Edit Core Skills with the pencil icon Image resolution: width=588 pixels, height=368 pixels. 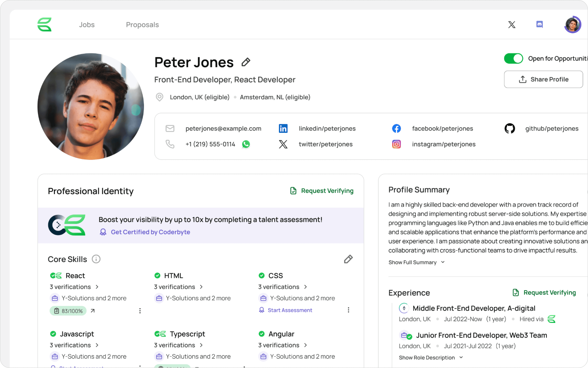(348, 259)
